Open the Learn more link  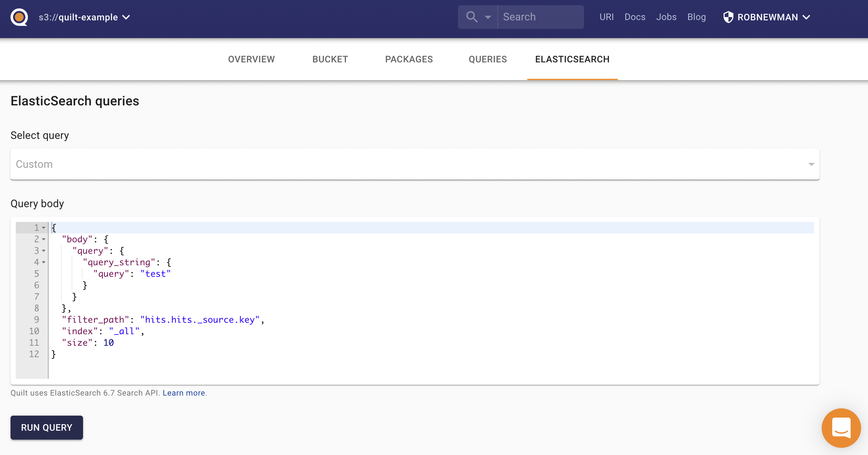coord(184,393)
